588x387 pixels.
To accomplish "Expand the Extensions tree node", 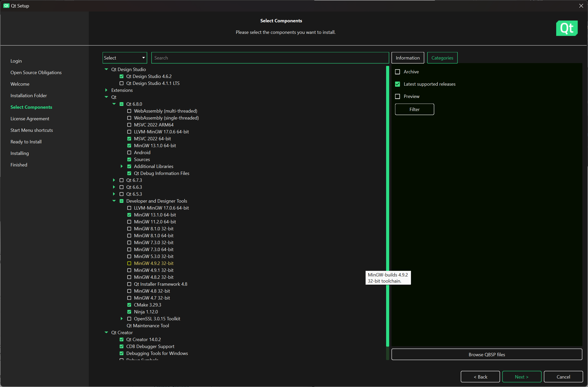I will [x=106, y=90].
